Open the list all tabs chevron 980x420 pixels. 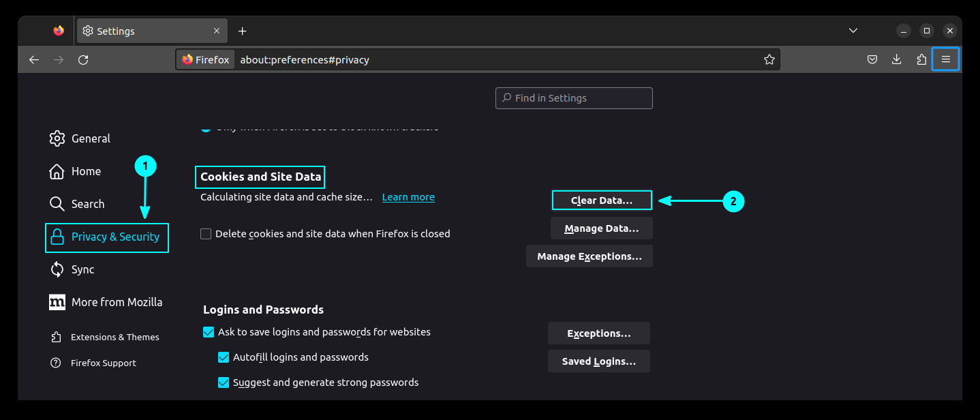853,30
